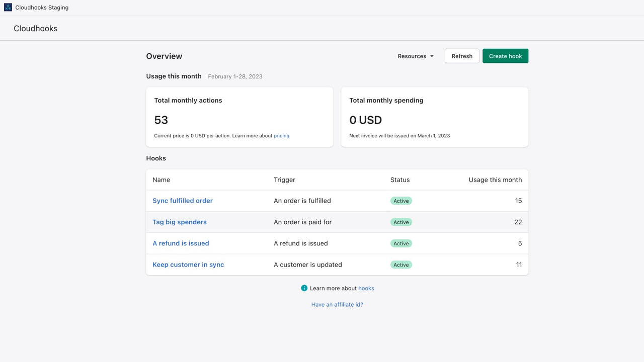The image size is (644, 362).
Task: Click the Active badge on Sync fulfilled order
Action: point(401,200)
